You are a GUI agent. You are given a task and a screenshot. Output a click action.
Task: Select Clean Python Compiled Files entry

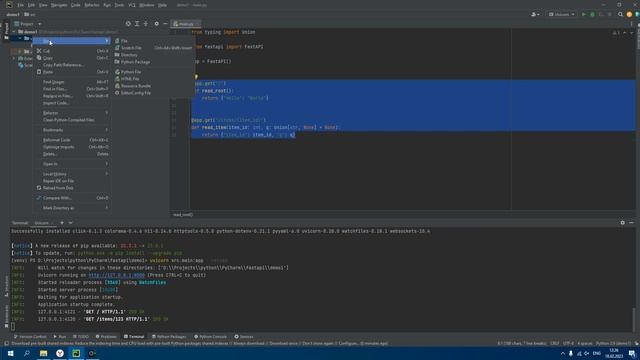coord(72,120)
